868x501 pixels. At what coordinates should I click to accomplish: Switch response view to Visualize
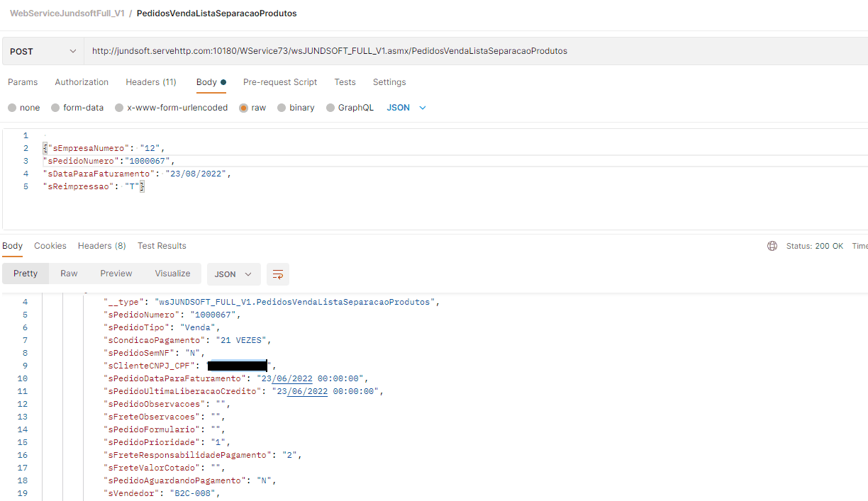pos(172,274)
